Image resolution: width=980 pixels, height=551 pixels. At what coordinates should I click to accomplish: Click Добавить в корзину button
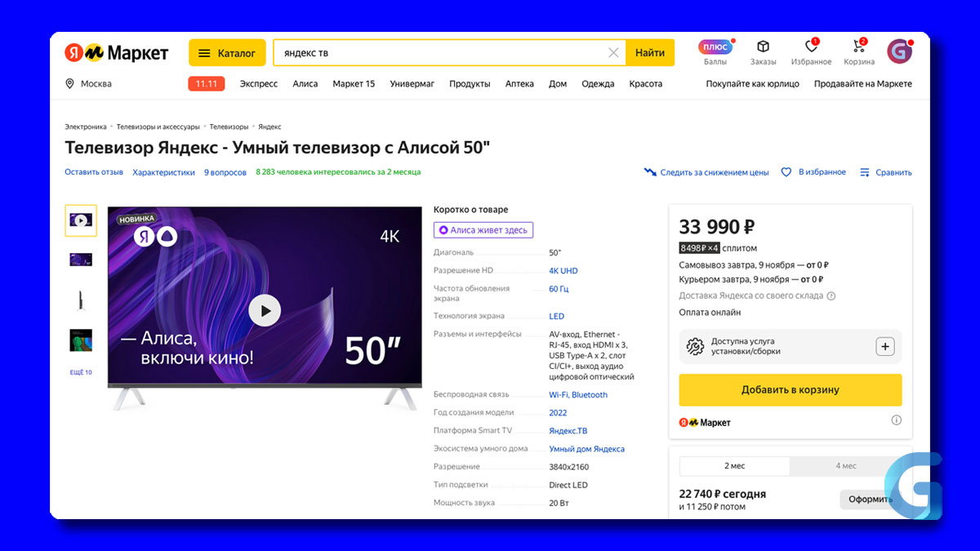tap(791, 390)
